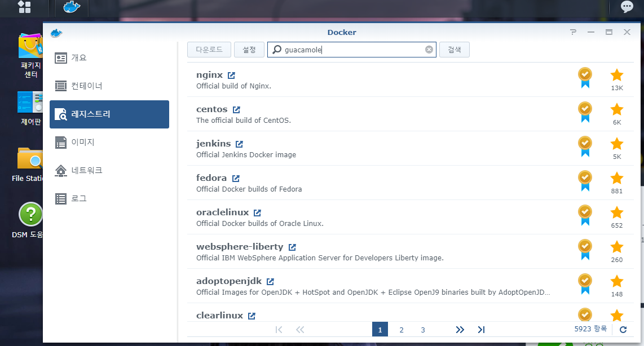Click 'Official Jenkins Docker image' description
644x346 pixels.
(246, 155)
